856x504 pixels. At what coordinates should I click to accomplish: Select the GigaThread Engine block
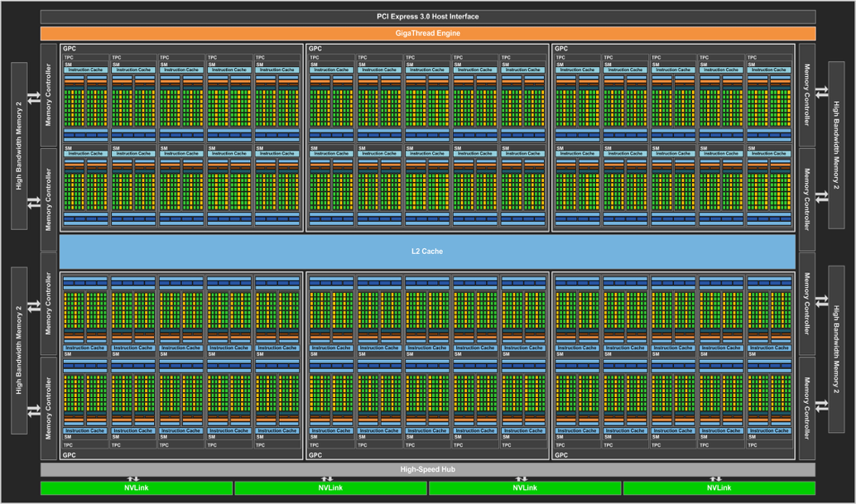click(428, 33)
